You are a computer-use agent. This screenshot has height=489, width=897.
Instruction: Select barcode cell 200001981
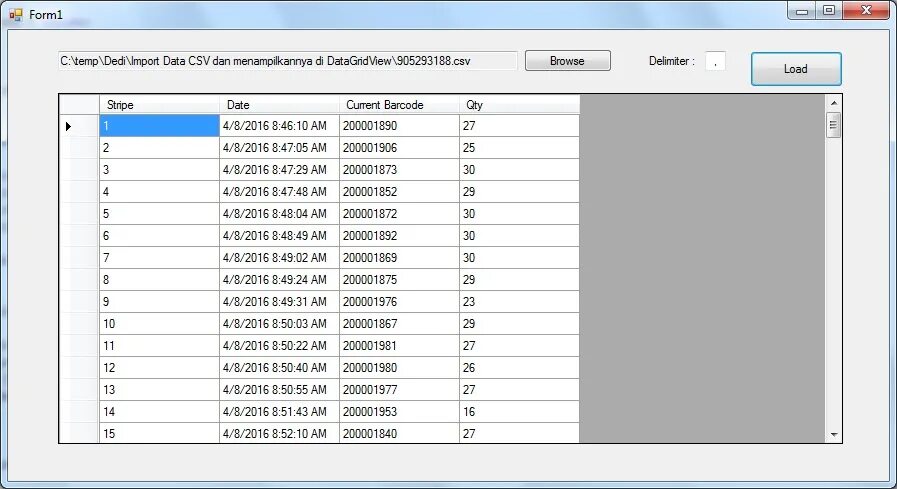point(399,346)
